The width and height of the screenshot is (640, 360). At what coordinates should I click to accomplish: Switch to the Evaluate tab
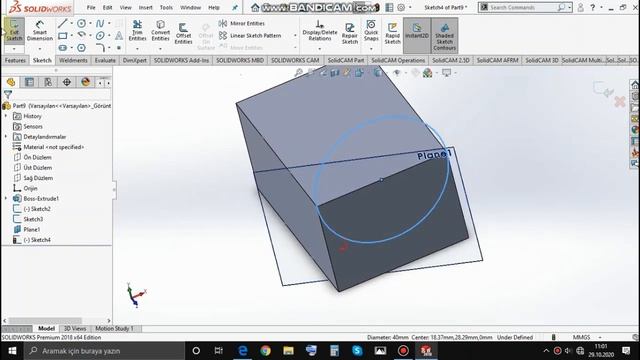click(x=105, y=60)
